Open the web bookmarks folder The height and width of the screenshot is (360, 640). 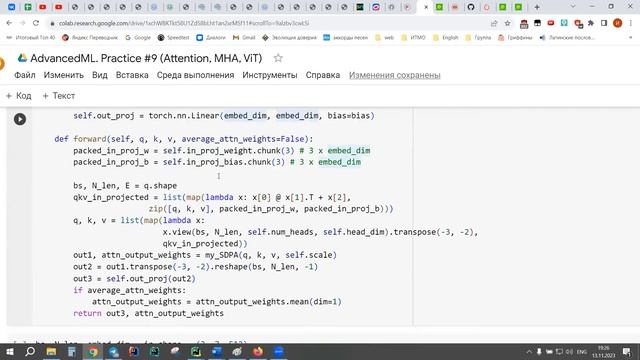tap(384, 38)
